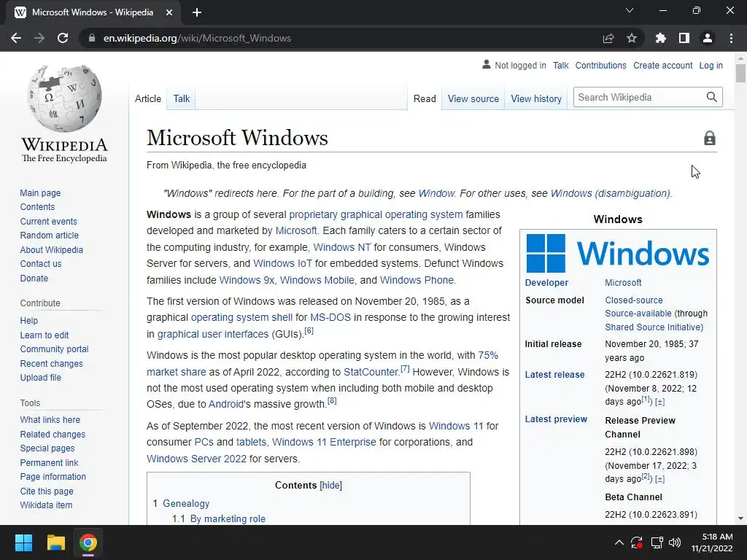The image size is (747, 560).
Task: Open the Chrome three-dot menu
Action: (731, 38)
